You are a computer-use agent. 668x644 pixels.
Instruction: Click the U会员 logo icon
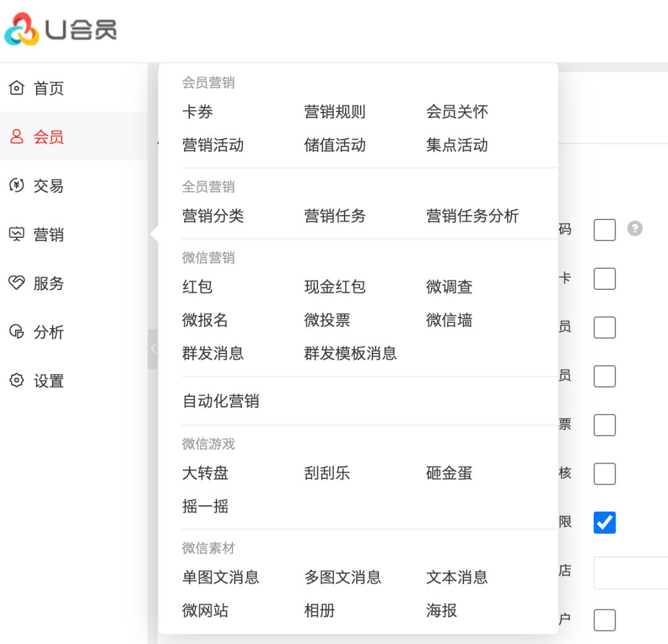point(21,29)
